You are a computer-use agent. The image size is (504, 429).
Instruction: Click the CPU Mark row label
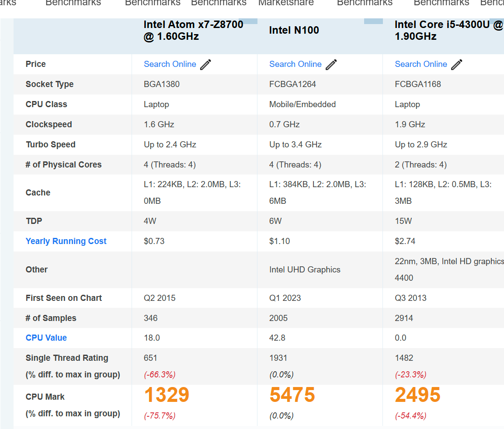(45, 397)
